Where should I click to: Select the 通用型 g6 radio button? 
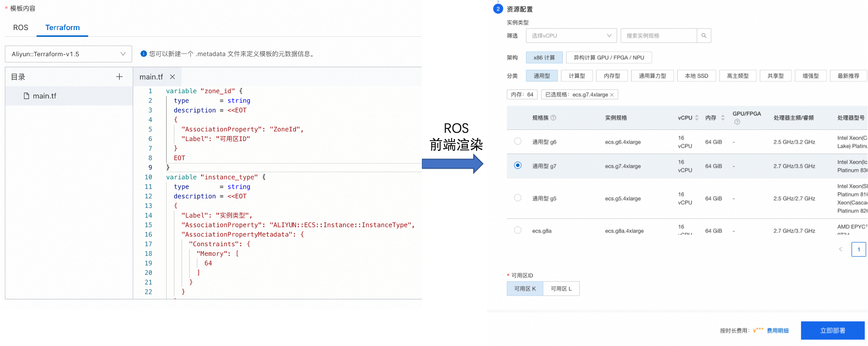click(518, 142)
